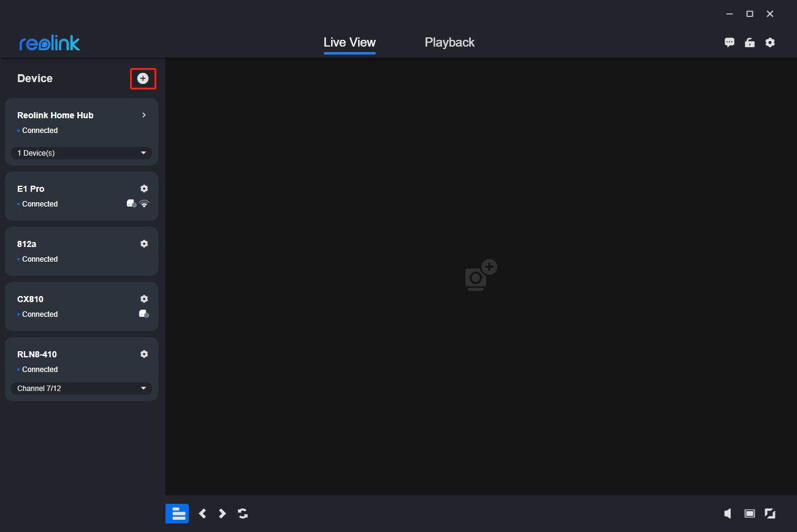Image resolution: width=797 pixels, height=532 pixels.
Task: Expand the Reolink Home Hub chevron
Action: coord(144,115)
